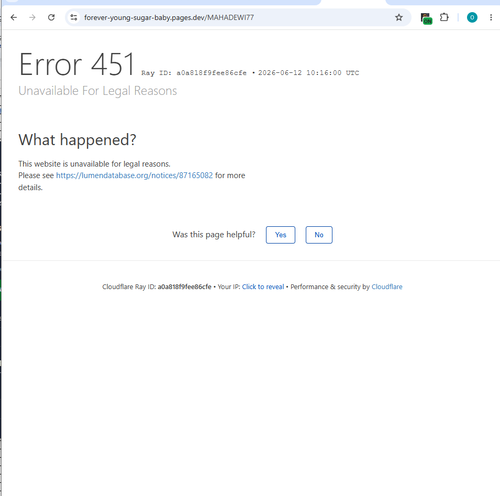500x496 pixels.
Task: Open the Chrome three-dot menu
Action: pos(491,17)
